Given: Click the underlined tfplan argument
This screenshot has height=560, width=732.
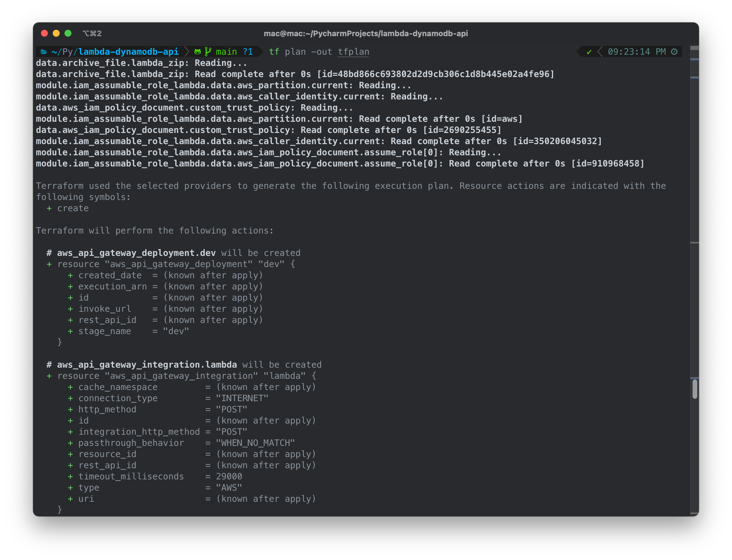Looking at the screenshot, I should tap(353, 52).
